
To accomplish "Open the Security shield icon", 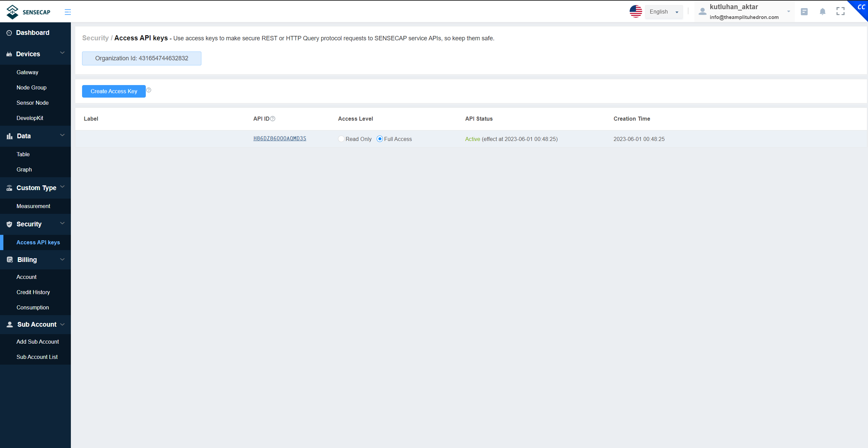I will point(9,224).
